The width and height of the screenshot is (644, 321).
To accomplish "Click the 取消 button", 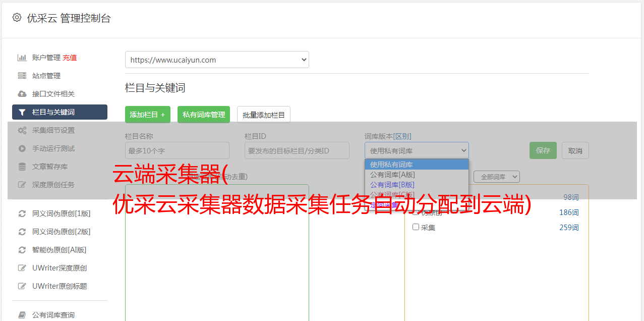I will [575, 150].
